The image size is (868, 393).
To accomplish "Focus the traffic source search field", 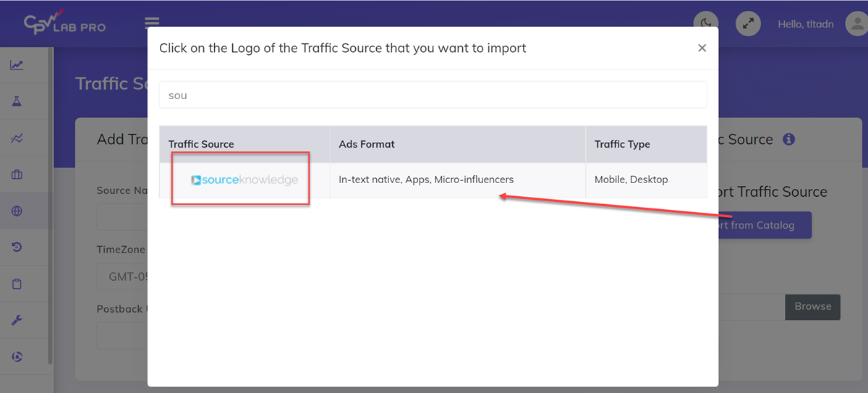I will coord(433,95).
